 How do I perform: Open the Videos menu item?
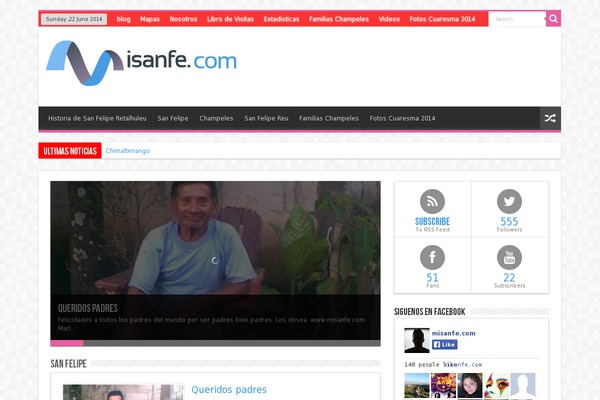[389, 19]
